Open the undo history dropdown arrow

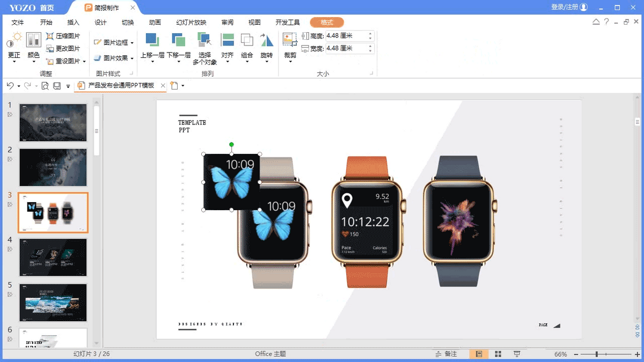(x=19, y=86)
